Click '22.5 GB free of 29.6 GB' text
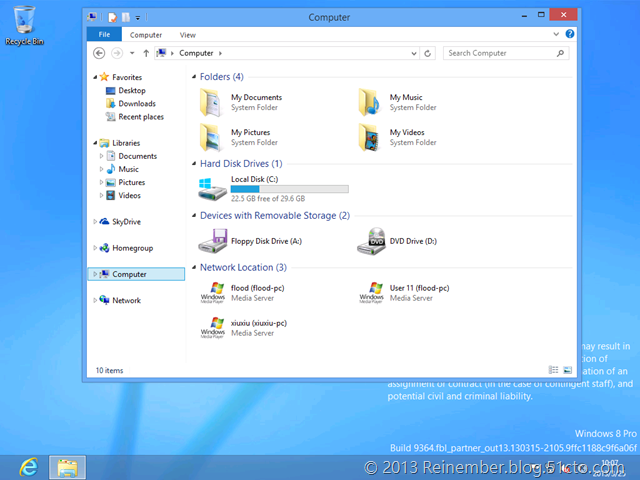This screenshot has width=640, height=480. coord(268,199)
